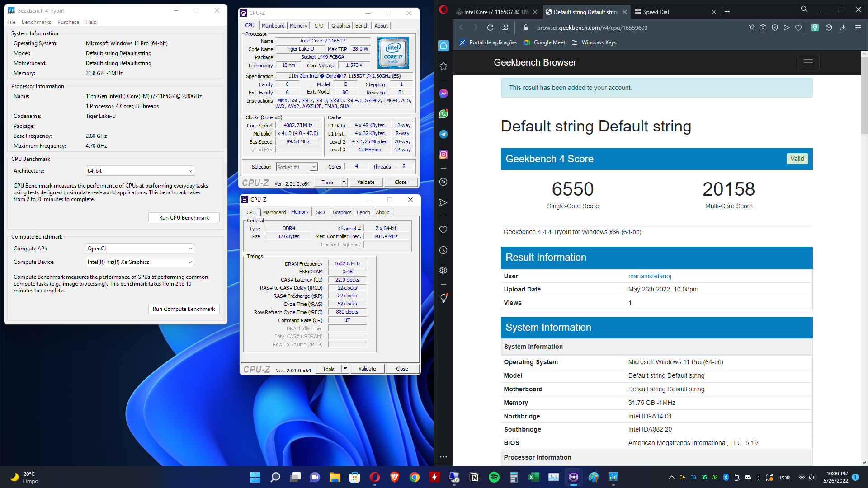The height and width of the screenshot is (488, 868).
Task: Open Opera new tab plus button
Action: click(727, 12)
